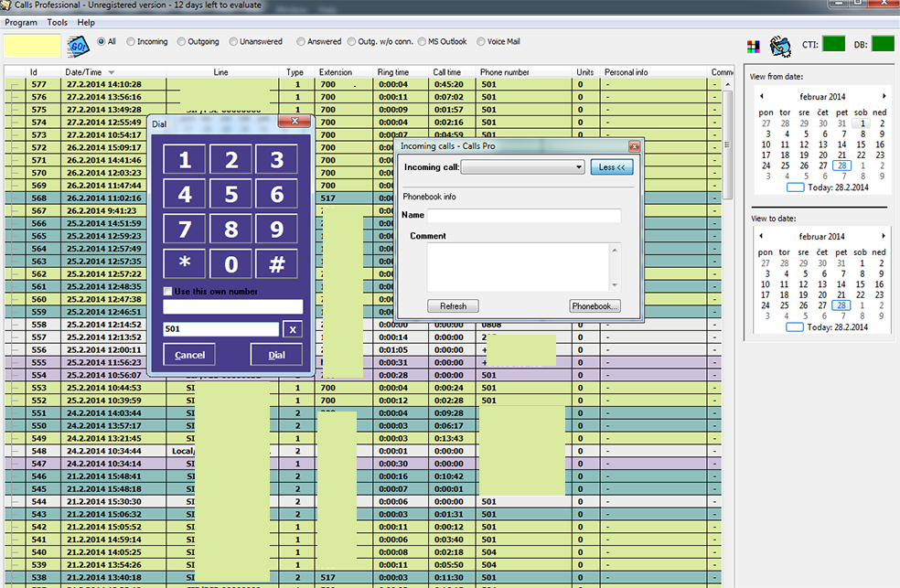
Task: Click the CTI green status indicator
Action: point(833,44)
